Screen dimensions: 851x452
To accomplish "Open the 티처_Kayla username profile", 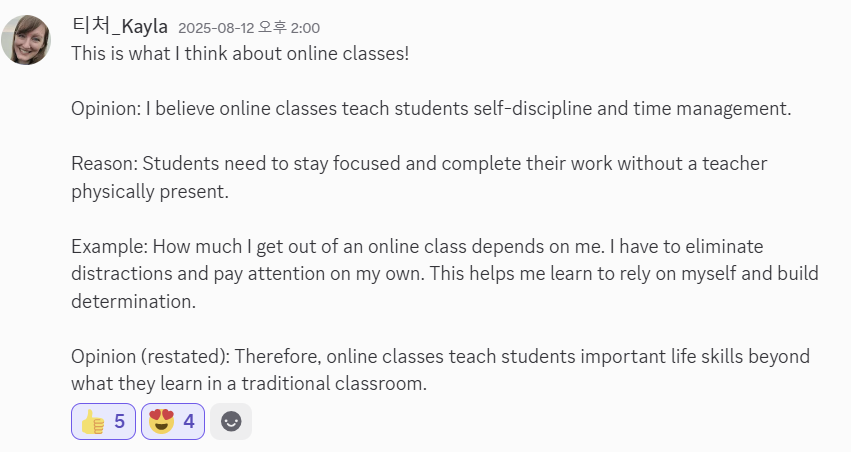I will tap(119, 27).
